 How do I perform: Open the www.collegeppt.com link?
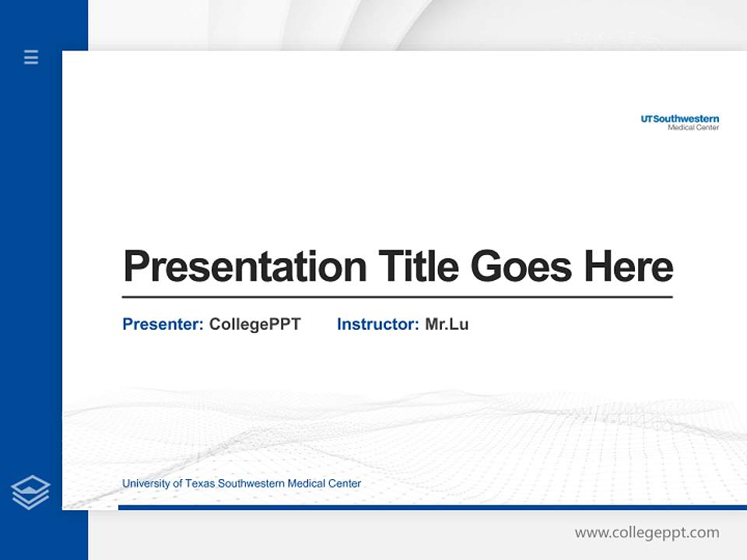click(x=647, y=533)
